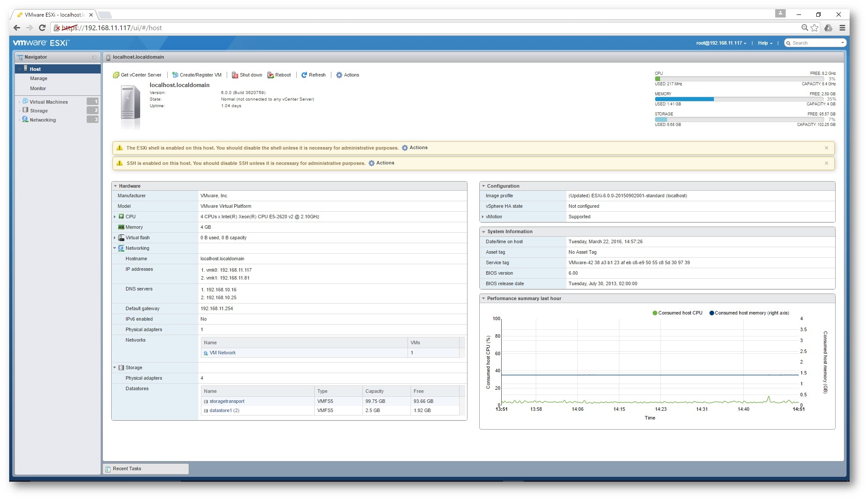
Task: Collapse the Navigator panel
Action: (94, 57)
